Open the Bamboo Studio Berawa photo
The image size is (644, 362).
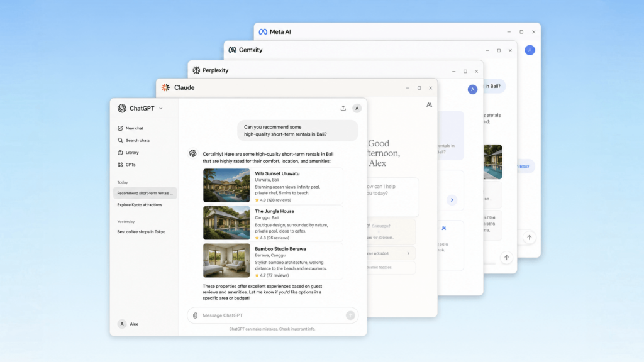[226, 260]
